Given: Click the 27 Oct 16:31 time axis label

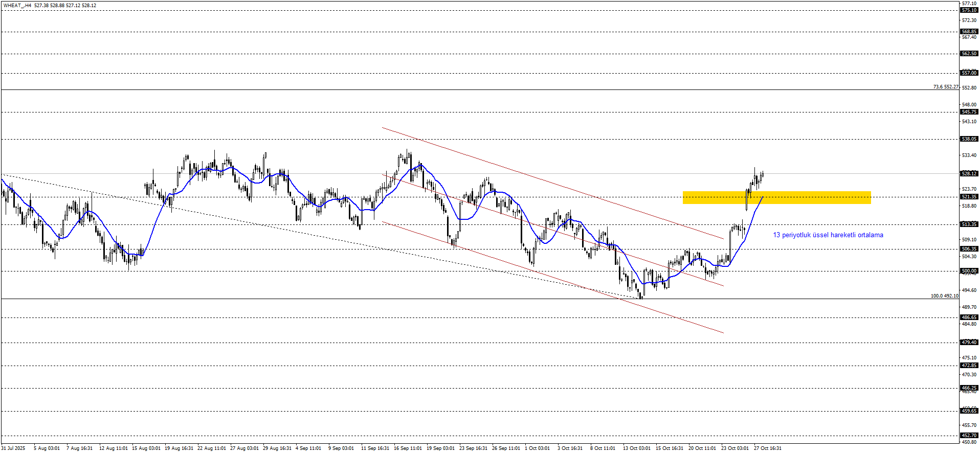Looking at the screenshot, I should tap(767, 448).
